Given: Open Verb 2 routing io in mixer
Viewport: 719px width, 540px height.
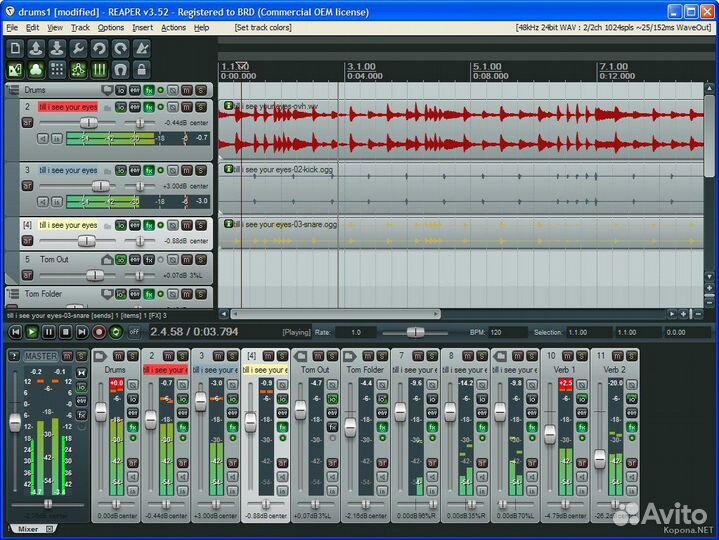Looking at the screenshot, I should pyautogui.click(x=632, y=399).
